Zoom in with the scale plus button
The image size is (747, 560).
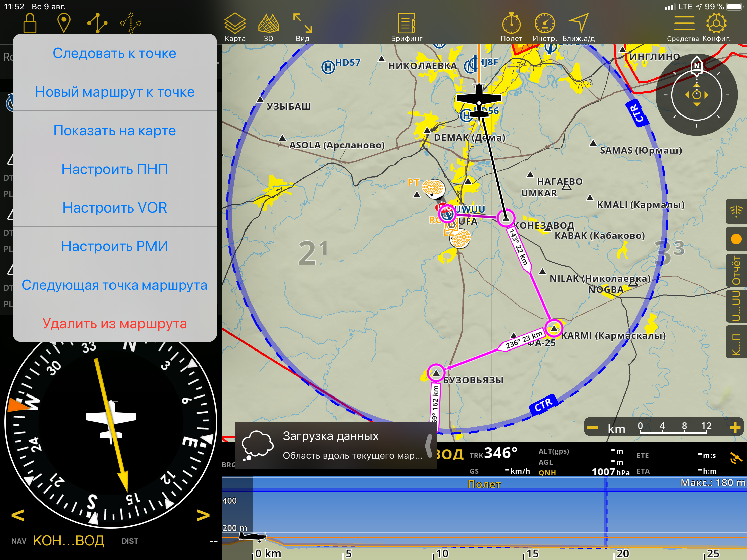click(x=735, y=428)
